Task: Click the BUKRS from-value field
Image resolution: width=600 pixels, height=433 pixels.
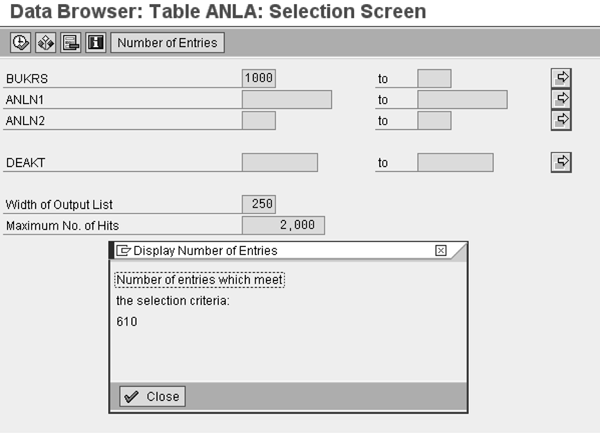Action: coord(259,78)
